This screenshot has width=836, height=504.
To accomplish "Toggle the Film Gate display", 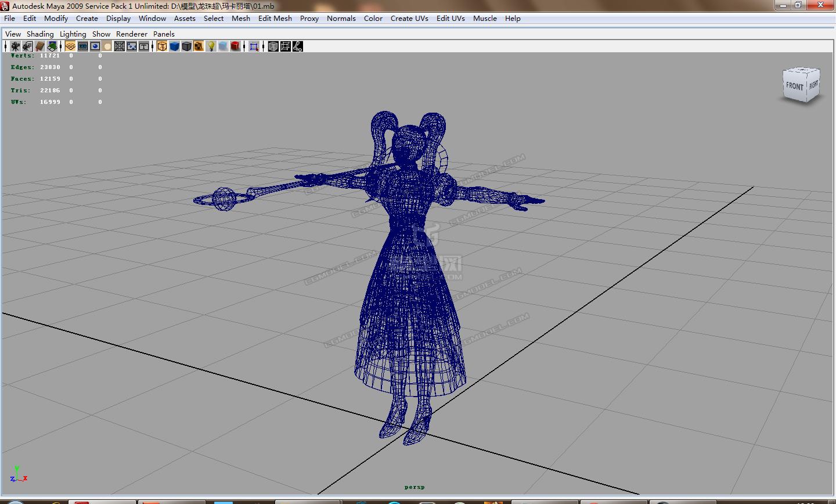I will pos(83,46).
